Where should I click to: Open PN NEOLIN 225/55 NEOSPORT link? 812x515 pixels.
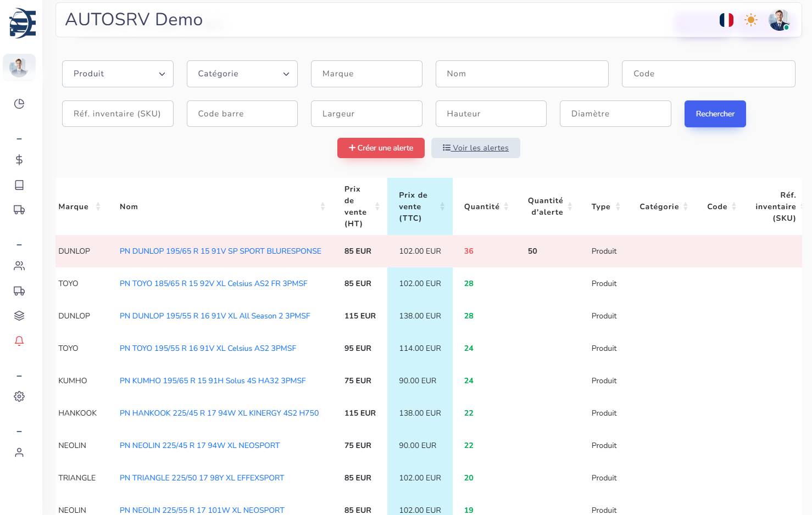pos(202,510)
